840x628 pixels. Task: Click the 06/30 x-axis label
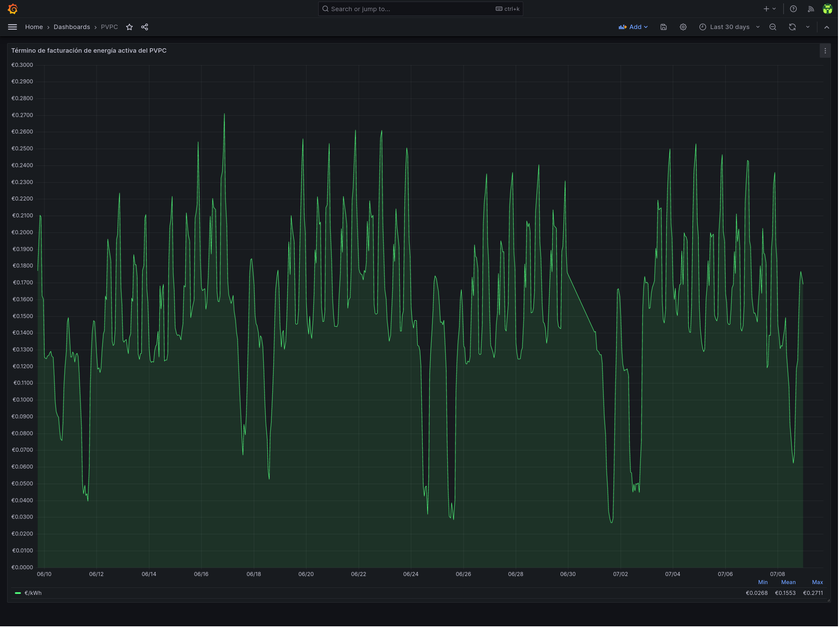[x=568, y=574]
